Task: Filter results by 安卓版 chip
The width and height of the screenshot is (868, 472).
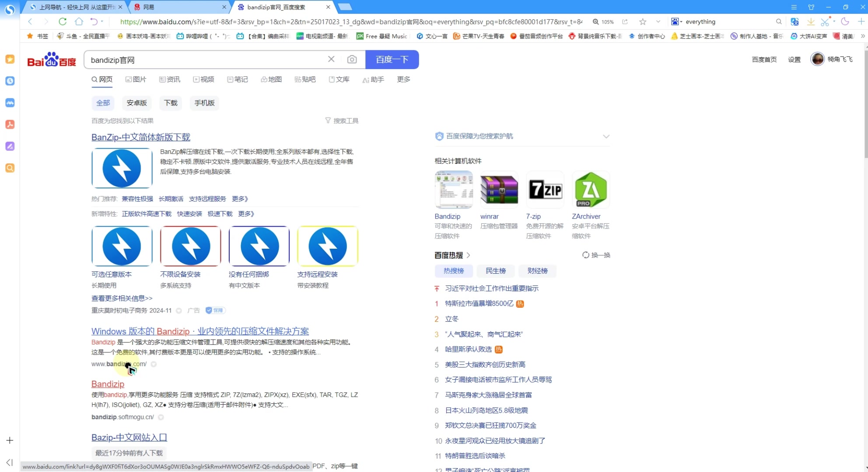Action: pyautogui.click(x=136, y=103)
